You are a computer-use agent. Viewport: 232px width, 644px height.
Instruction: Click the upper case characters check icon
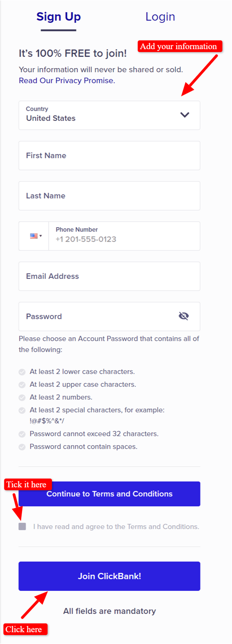click(22, 385)
